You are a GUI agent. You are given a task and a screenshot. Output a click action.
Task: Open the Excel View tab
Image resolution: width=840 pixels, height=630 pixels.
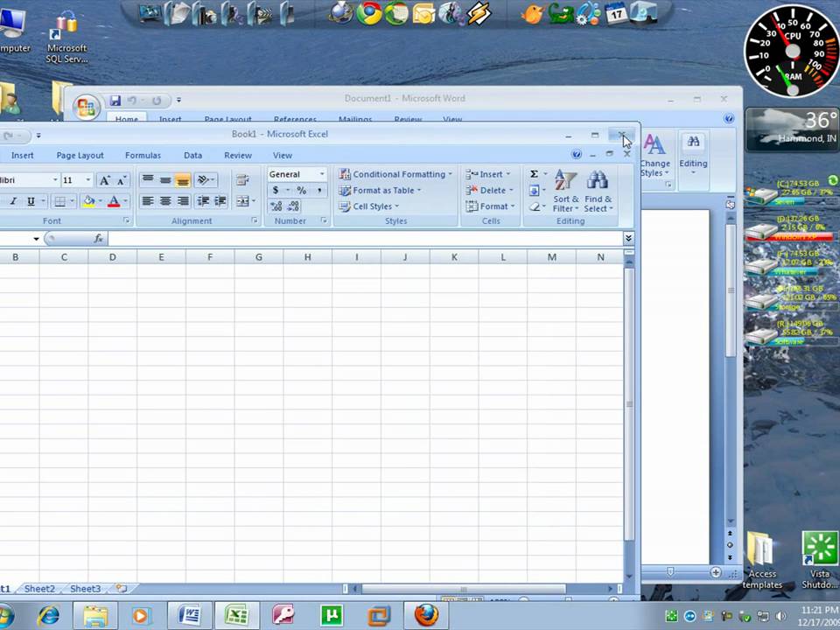tap(283, 156)
